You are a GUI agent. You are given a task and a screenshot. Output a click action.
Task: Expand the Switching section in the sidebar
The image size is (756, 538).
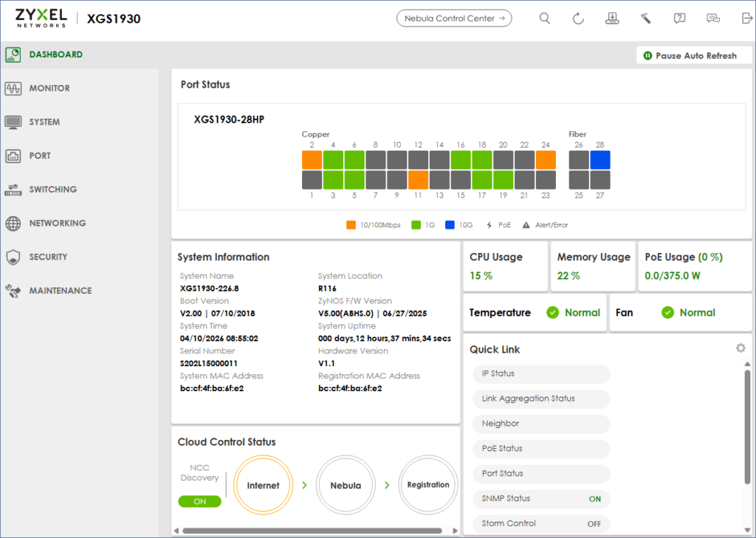point(52,190)
